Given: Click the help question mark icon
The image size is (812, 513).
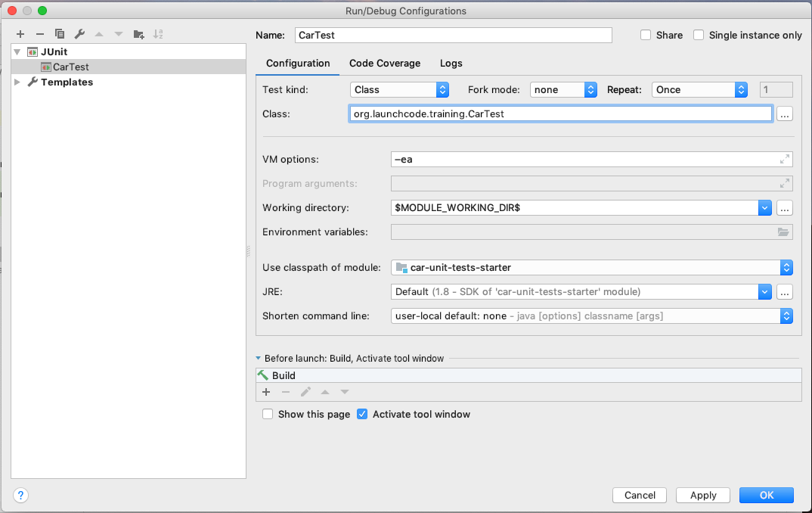Looking at the screenshot, I should [21, 496].
